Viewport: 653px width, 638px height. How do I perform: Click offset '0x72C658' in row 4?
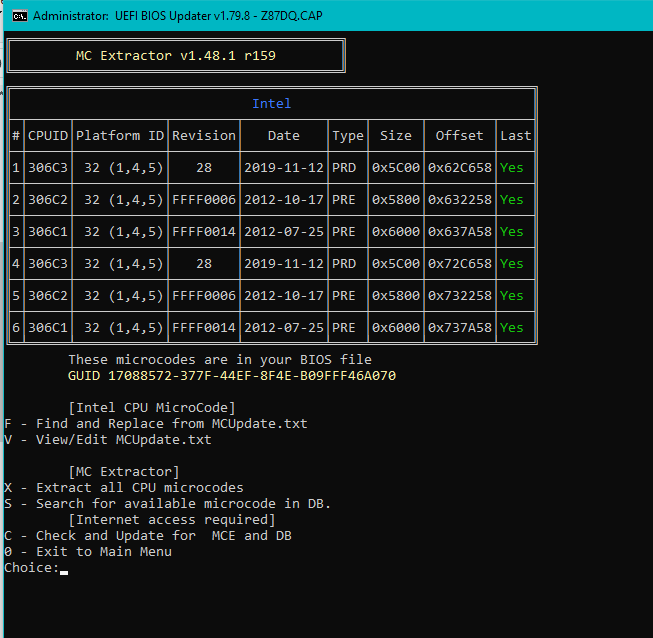(460, 264)
